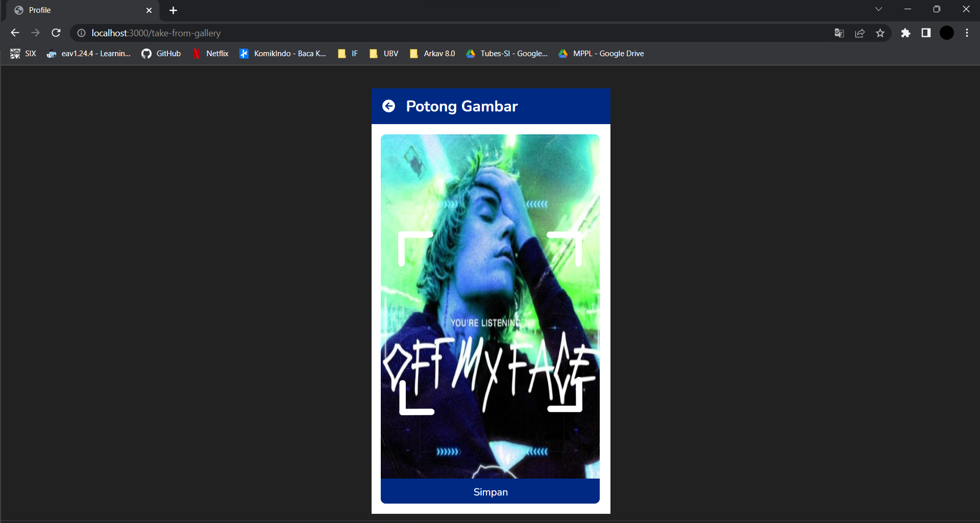Click the browser forward arrow
The image size is (980, 523).
[35, 33]
